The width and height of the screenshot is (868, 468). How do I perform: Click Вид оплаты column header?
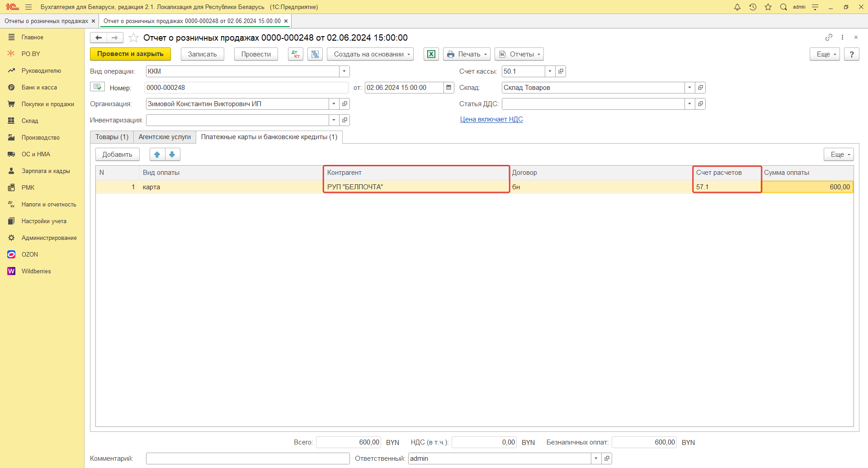pos(231,173)
